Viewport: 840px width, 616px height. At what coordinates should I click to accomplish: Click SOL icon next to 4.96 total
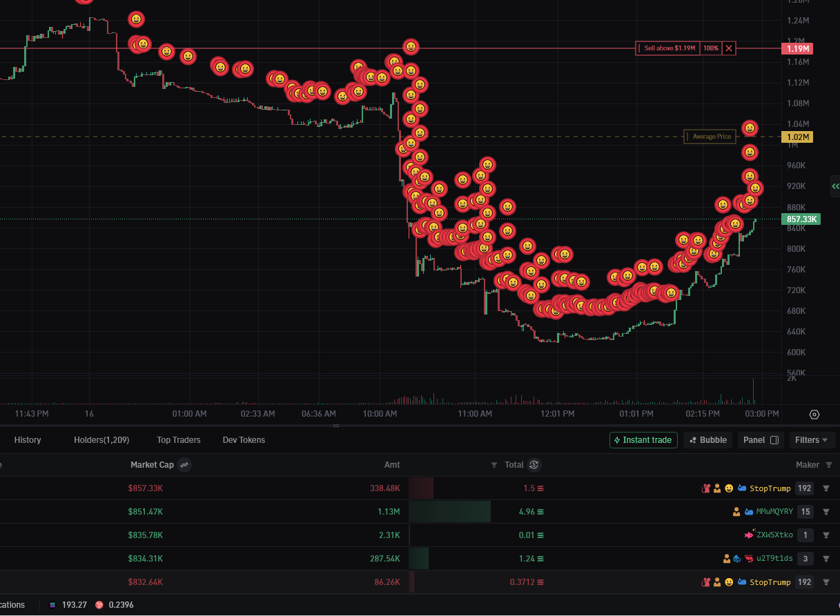(x=540, y=512)
